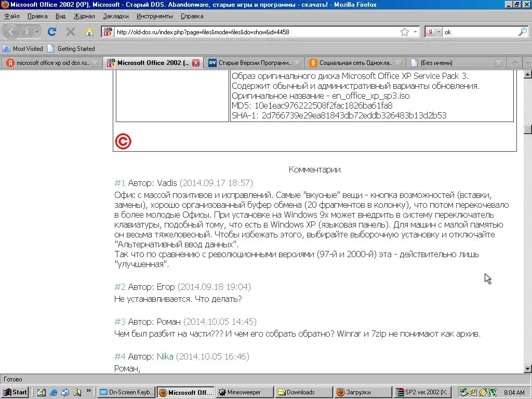Open the Getting Started bookmark

[x=71, y=48]
